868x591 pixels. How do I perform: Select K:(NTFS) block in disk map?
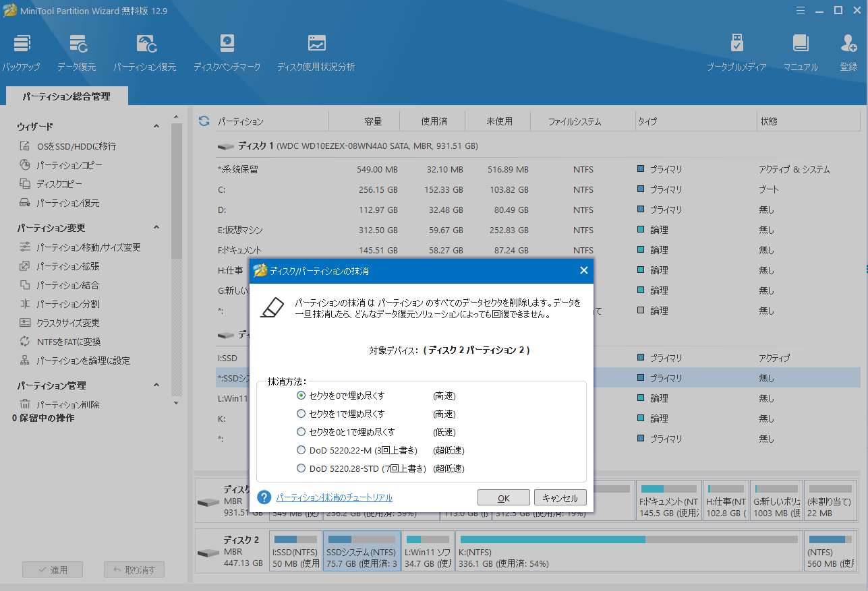[629, 550]
